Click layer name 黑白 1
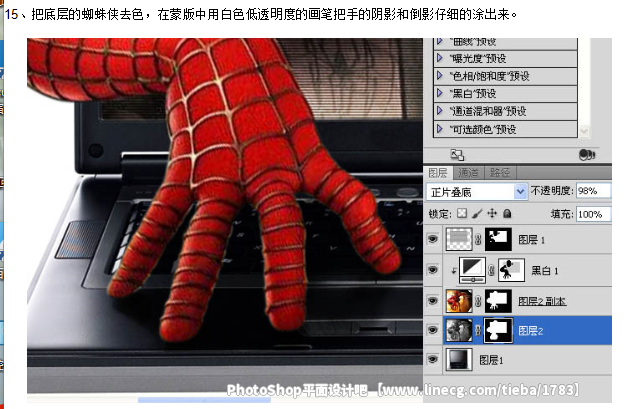This screenshot has height=409, width=635. click(x=544, y=270)
